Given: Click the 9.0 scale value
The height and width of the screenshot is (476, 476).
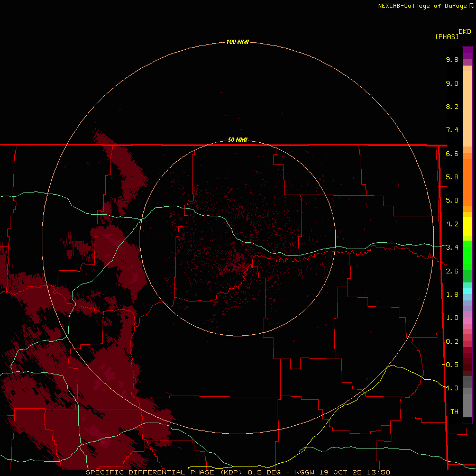Looking at the screenshot, I should click(x=452, y=83).
